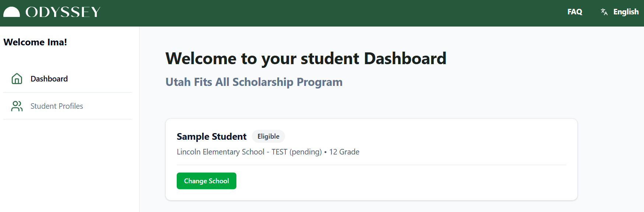Click the Student Profiles people icon

coord(17,106)
